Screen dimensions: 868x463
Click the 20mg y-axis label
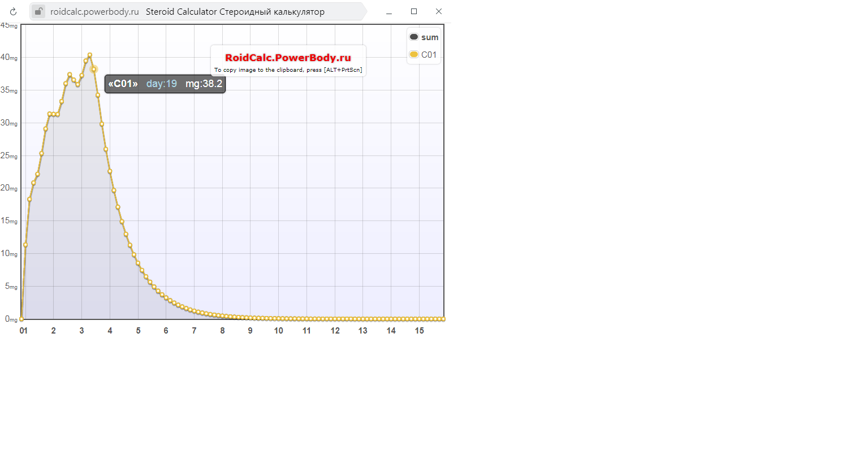click(9, 188)
